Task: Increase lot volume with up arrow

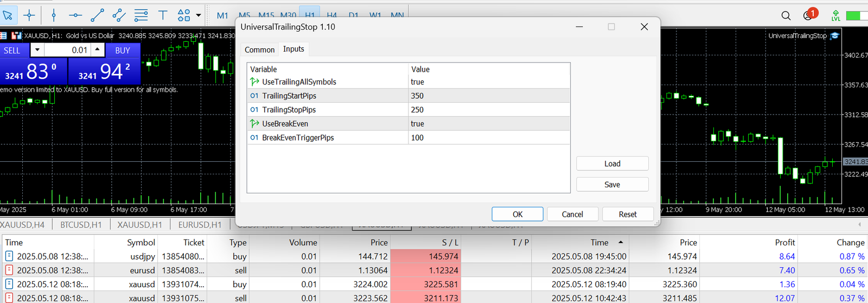Action: [97, 50]
